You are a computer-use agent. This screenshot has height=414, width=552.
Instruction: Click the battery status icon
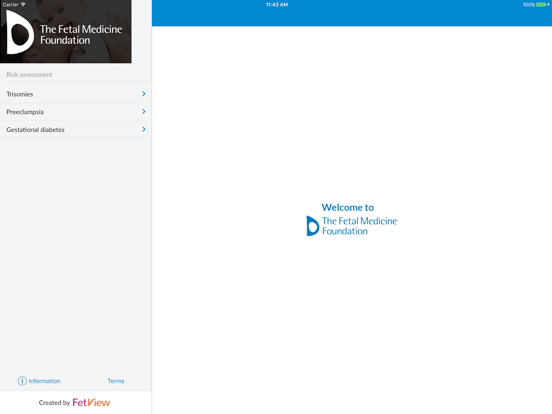(542, 5)
